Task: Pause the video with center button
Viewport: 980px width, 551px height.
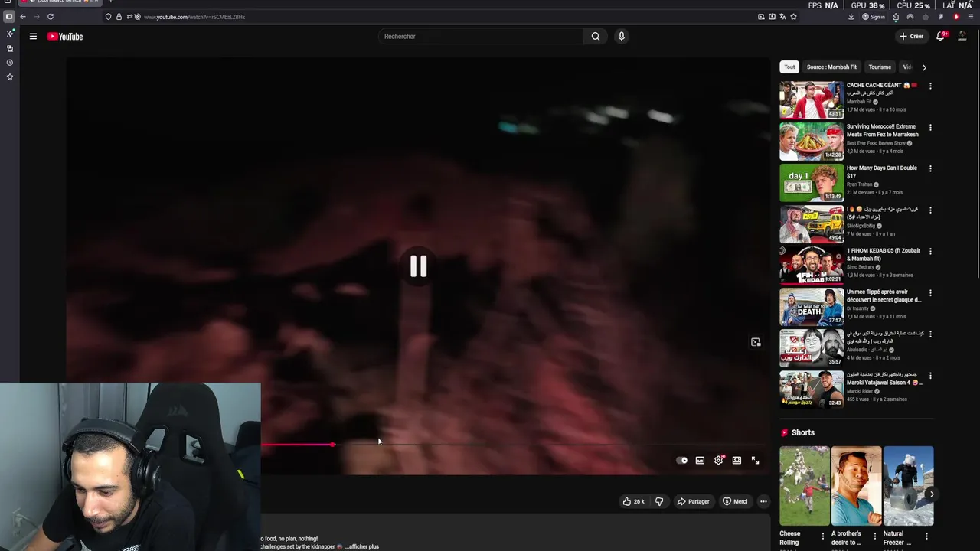Action: (418, 266)
